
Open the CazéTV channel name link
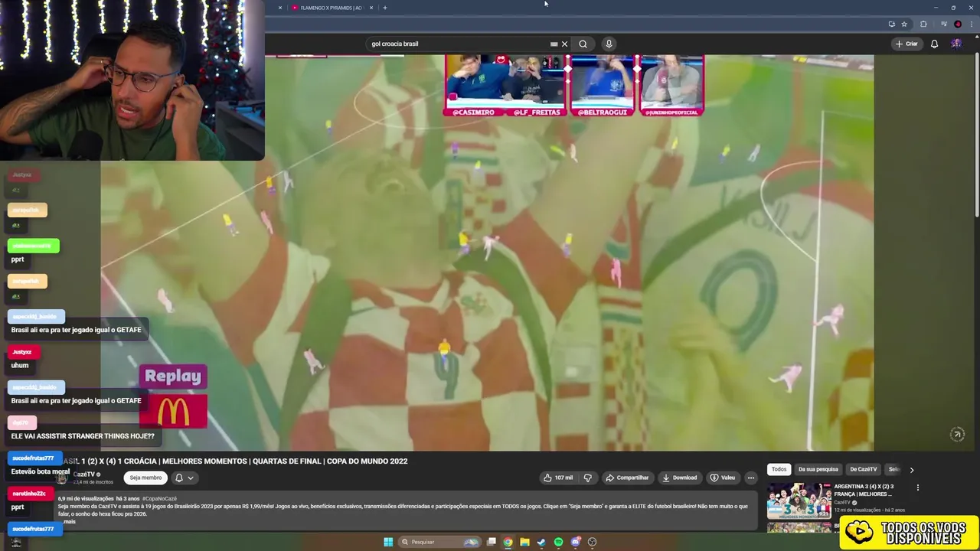tap(84, 474)
